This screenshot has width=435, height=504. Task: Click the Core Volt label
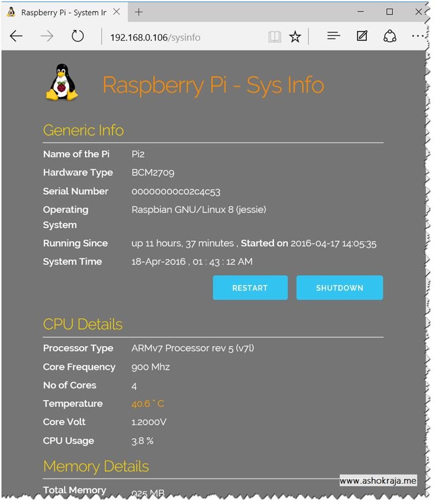tap(64, 422)
